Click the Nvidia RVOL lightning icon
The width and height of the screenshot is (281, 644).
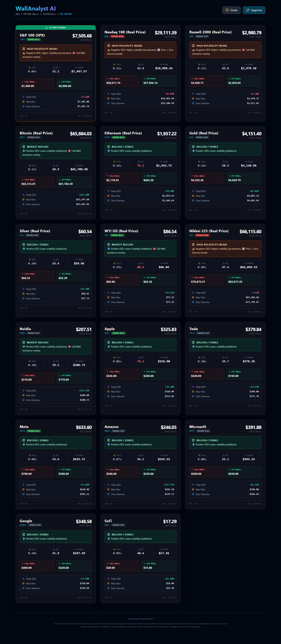(29, 361)
